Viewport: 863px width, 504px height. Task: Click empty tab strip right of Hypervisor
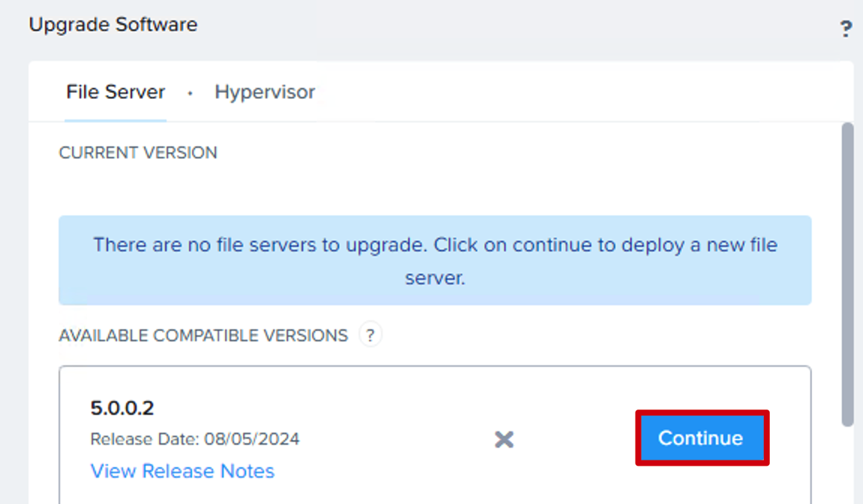(578, 92)
